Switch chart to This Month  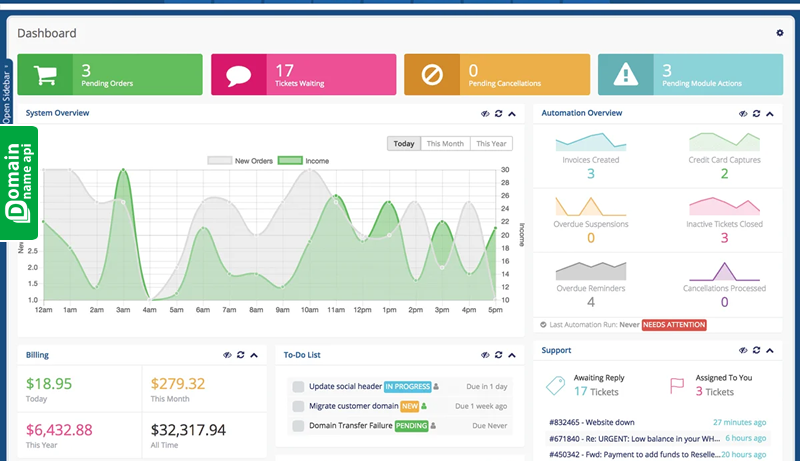[x=445, y=144]
